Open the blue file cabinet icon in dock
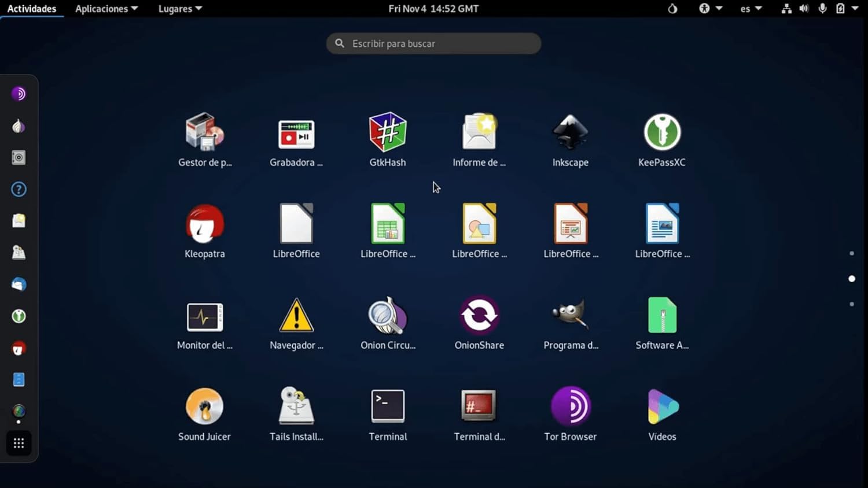Screen dimensions: 868x488 click(19, 380)
